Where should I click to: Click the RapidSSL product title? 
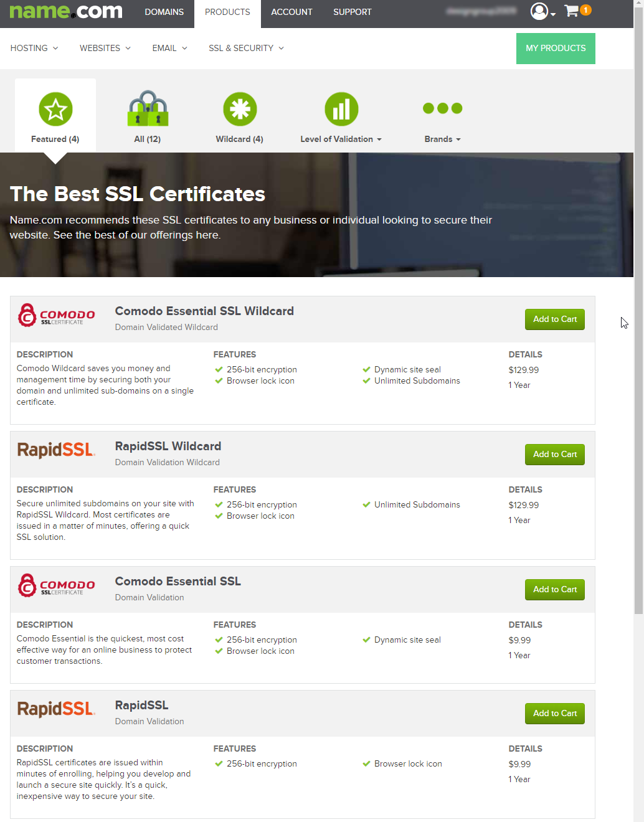[141, 705]
